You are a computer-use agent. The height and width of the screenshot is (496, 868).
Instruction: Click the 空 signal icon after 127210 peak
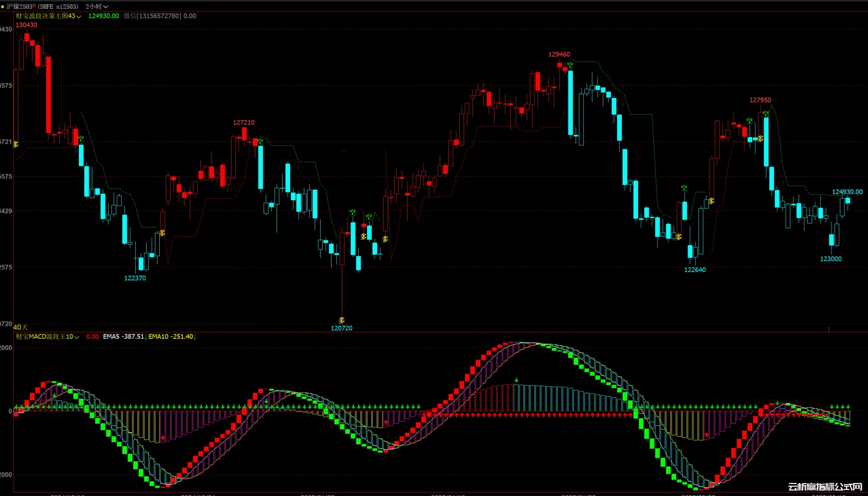pyautogui.click(x=260, y=141)
